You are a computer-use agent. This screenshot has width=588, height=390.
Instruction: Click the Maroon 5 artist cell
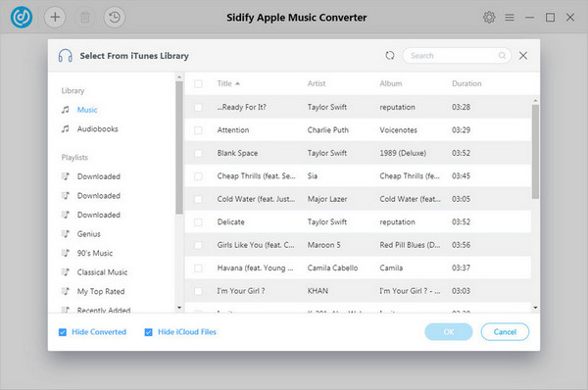point(324,245)
